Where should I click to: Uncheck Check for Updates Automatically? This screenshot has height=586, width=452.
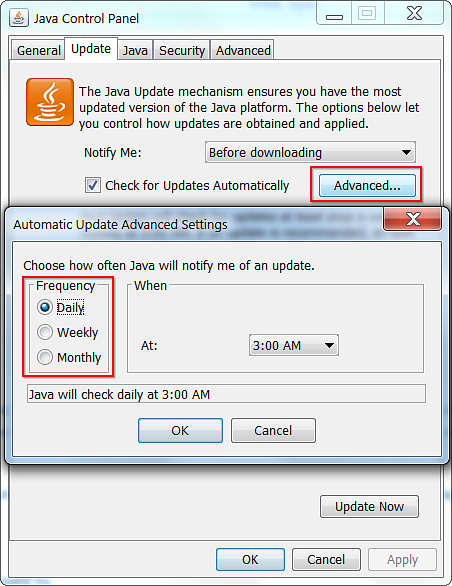tap(93, 185)
